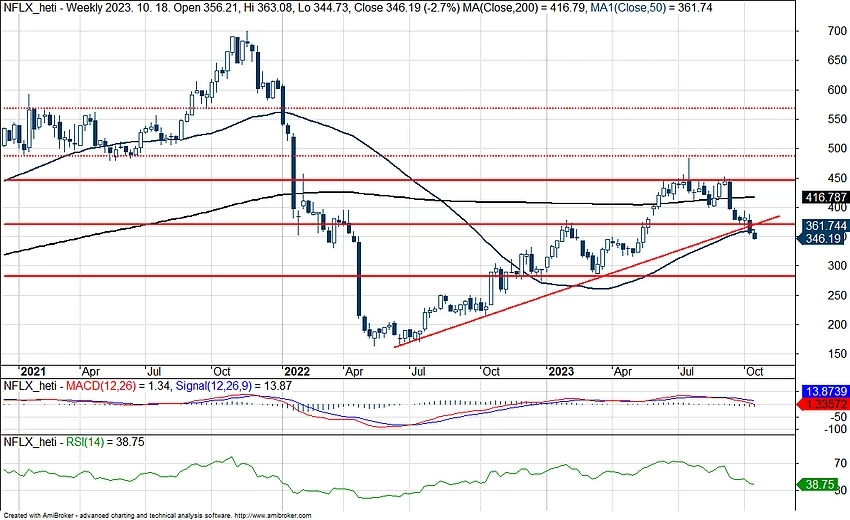This screenshot has width=850, height=520.
Task: Click the 200 price axis label
Action: (x=837, y=325)
